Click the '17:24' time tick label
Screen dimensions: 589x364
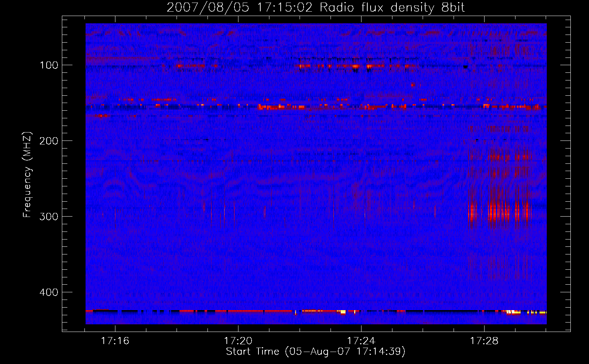click(x=361, y=341)
